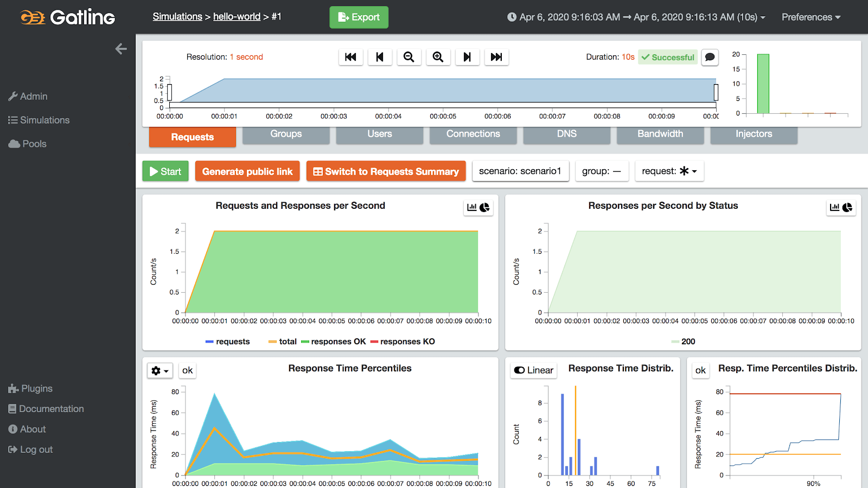Log out from the sidebar

(30, 450)
